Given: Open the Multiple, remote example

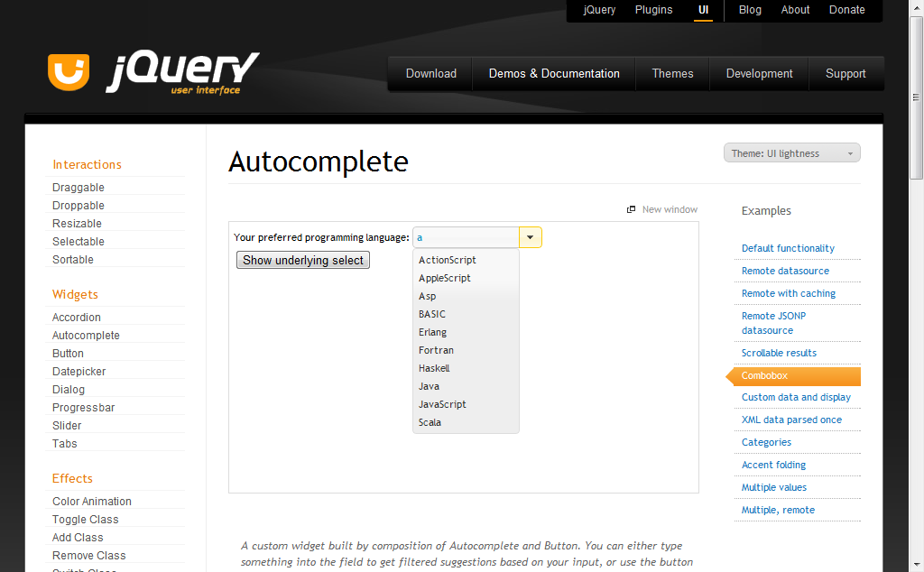Looking at the screenshot, I should (x=778, y=510).
